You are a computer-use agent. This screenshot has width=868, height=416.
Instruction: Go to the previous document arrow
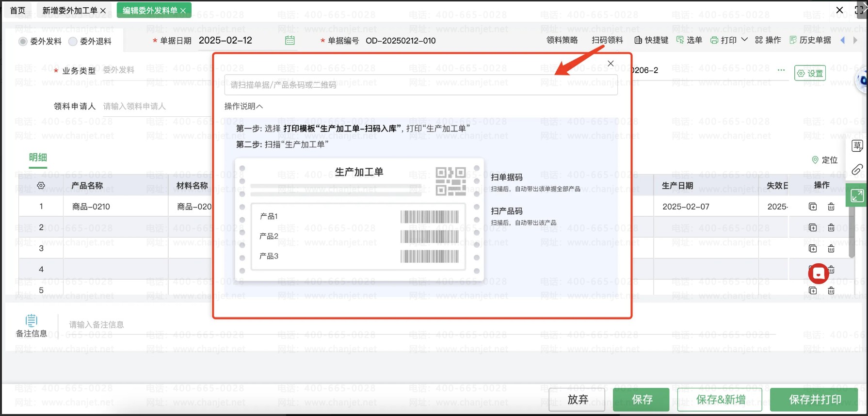pos(843,40)
